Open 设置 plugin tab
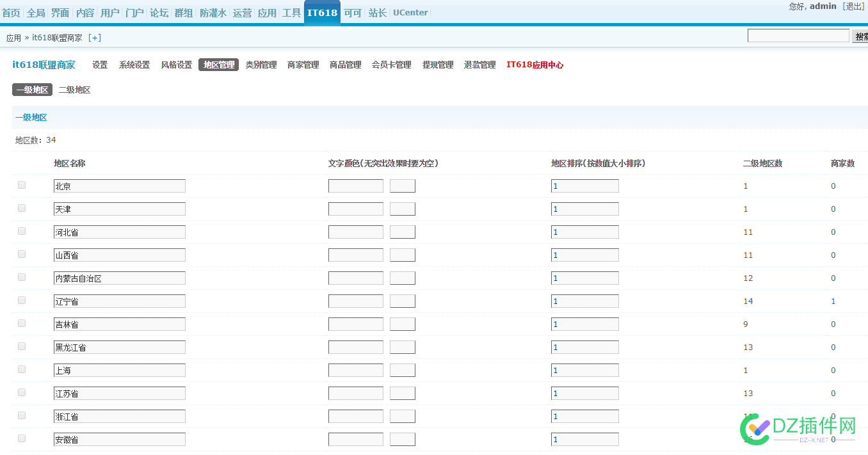The height and width of the screenshot is (455, 868). [100, 65]
